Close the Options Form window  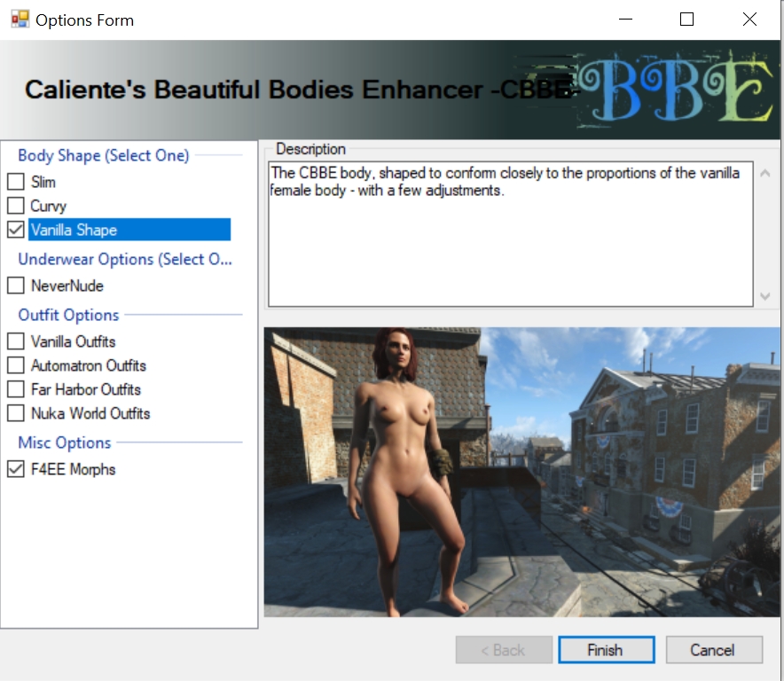click(x=749, y=20)
